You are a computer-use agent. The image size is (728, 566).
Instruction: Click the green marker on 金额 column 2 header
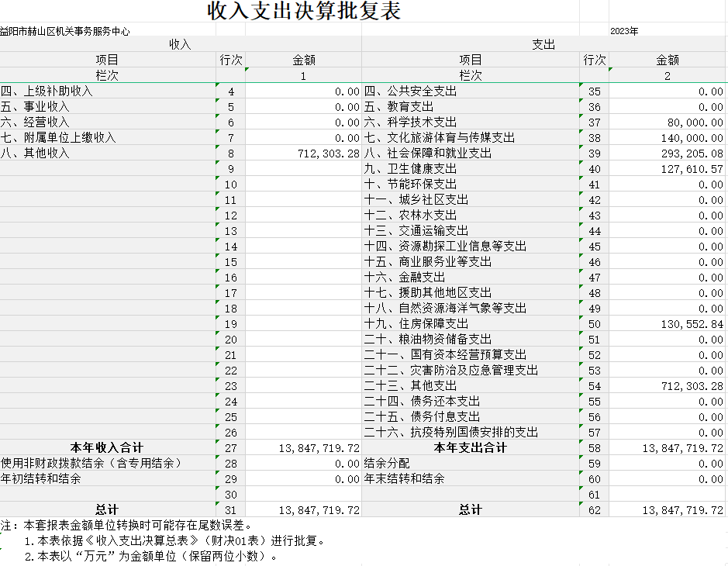click(x=609, y=69)
